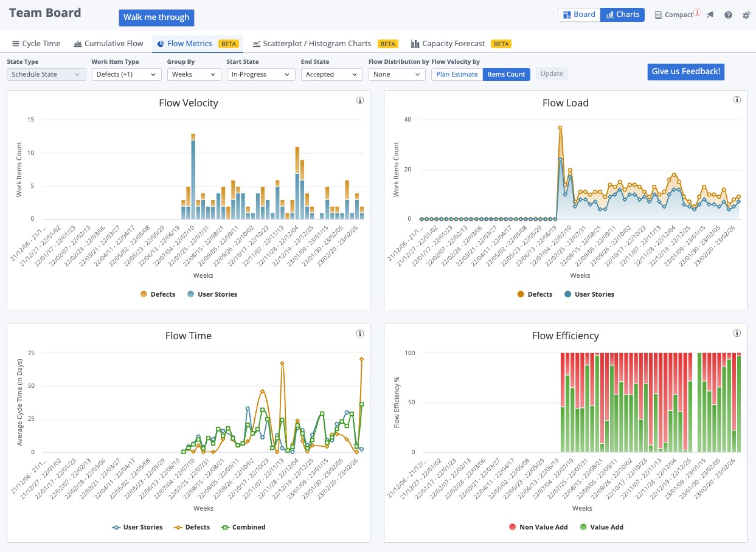This screenshot has height=552, width=756.
Task: Show info for Flow Efficiency chart
Action: tap(737, 333)
